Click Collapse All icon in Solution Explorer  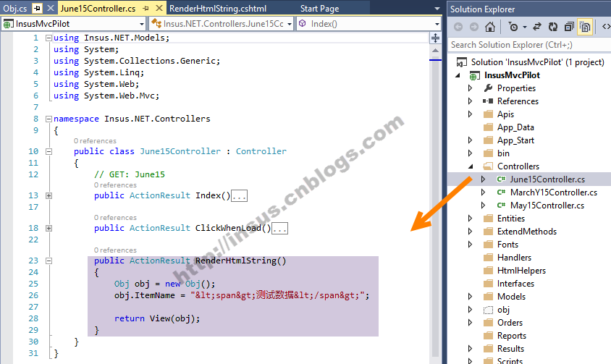[569, 27]
